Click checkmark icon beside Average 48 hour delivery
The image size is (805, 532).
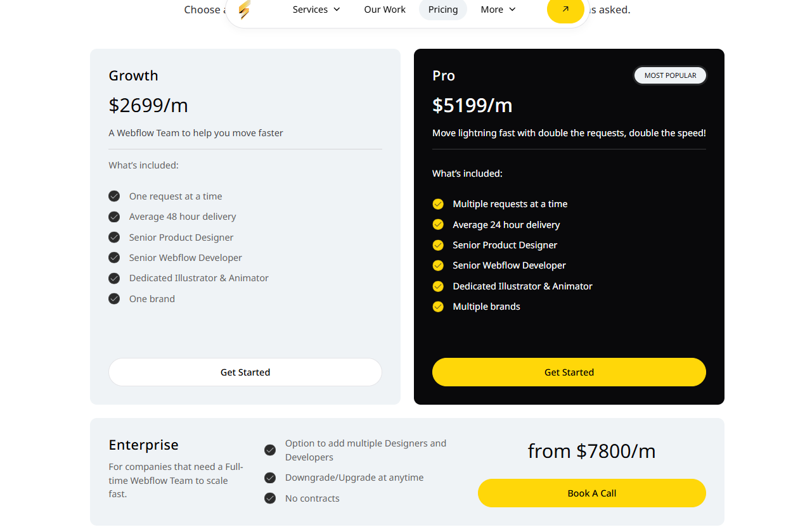tap(114, 217)
